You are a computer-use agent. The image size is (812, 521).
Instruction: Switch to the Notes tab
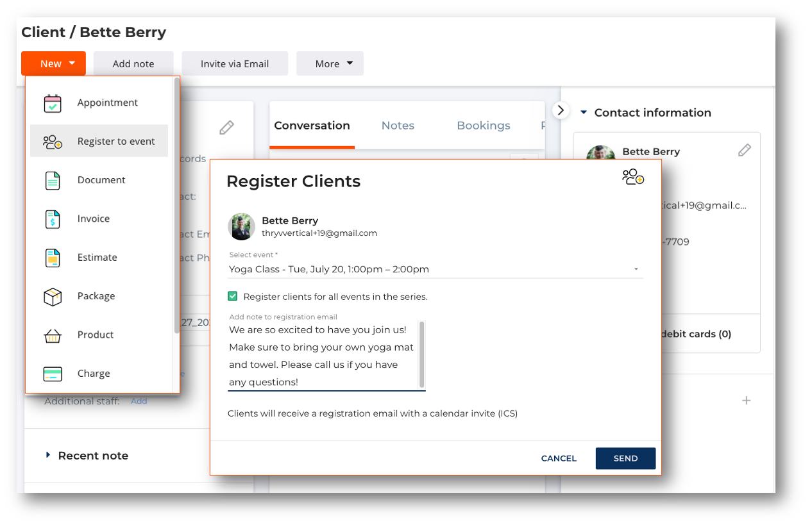(x=398, y=126)
